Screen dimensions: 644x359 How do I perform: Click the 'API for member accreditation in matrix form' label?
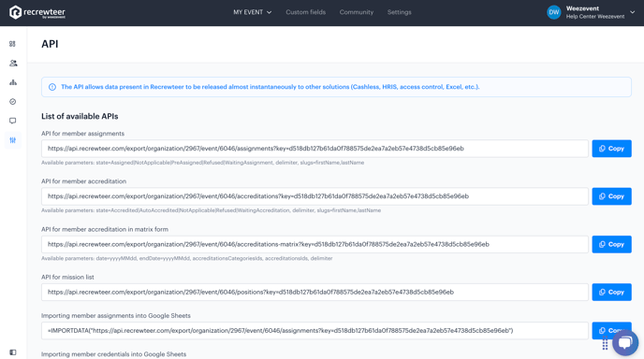pyautogui.click(x=105, y=229)
